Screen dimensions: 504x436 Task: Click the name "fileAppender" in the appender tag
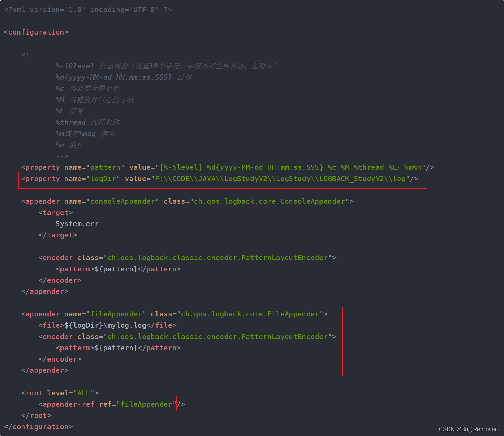pyautogui.click(x=116, y=314)
